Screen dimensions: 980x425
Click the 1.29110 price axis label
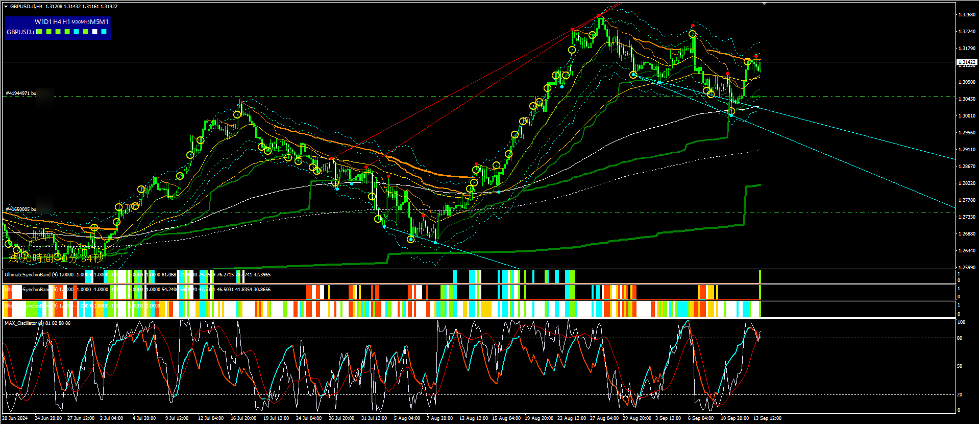pyautogui.click(x=967, y=150)
